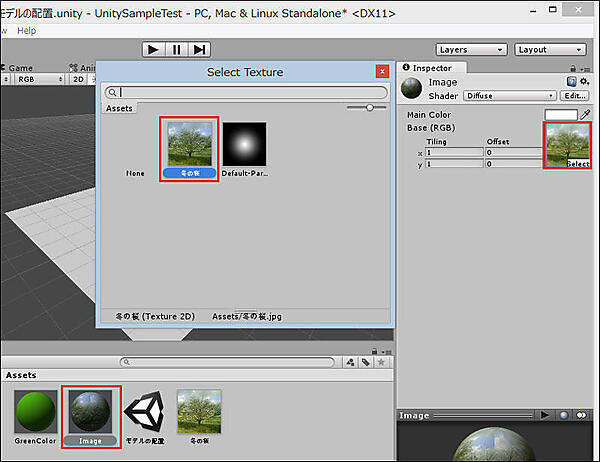Open the Layout dropdown

550,50
